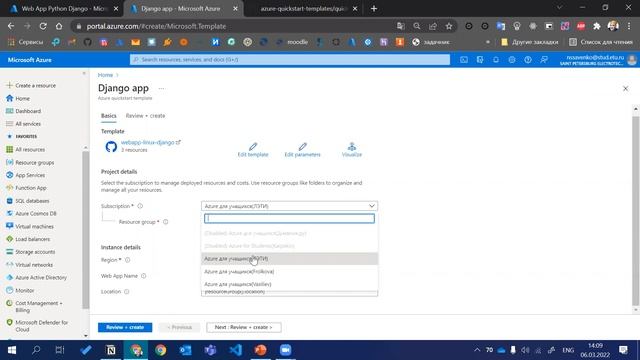Open Cost Management + Billing

coord(34,307)
